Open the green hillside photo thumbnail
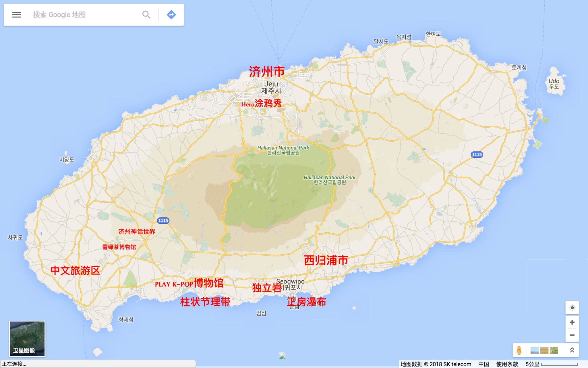Viewport: 588px width, 368px height. (554, 350)
